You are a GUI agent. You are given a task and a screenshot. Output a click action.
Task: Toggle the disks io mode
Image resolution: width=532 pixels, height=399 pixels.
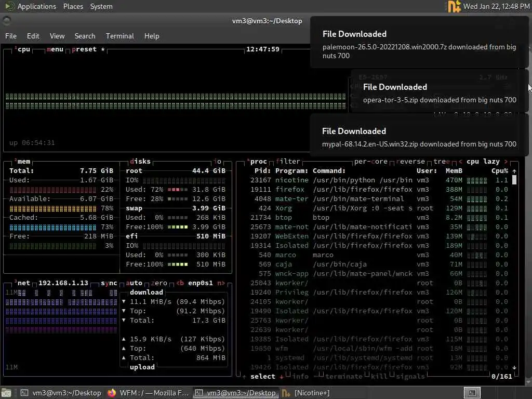(218, 162)
